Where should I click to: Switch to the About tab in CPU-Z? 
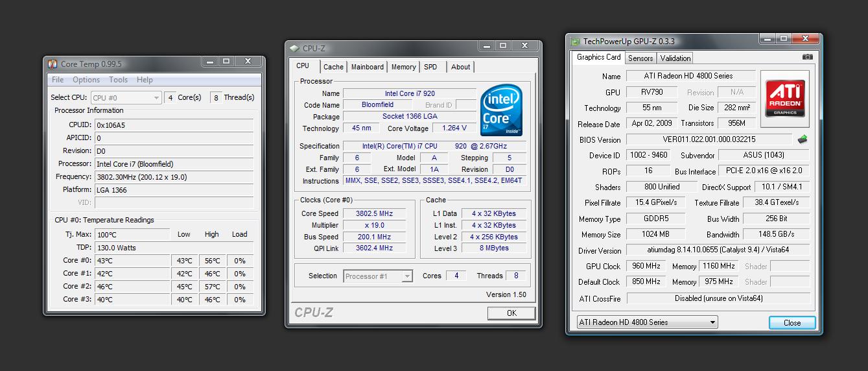click(x=461, y=67)
